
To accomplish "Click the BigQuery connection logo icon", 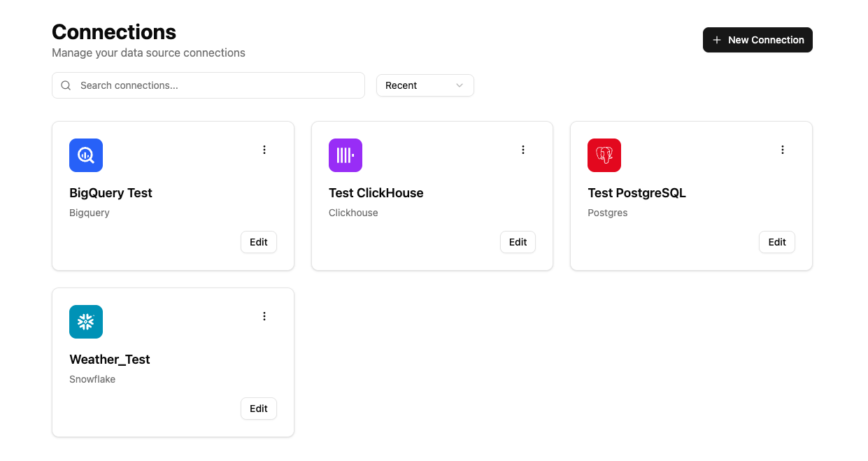I will coord(86,155).
